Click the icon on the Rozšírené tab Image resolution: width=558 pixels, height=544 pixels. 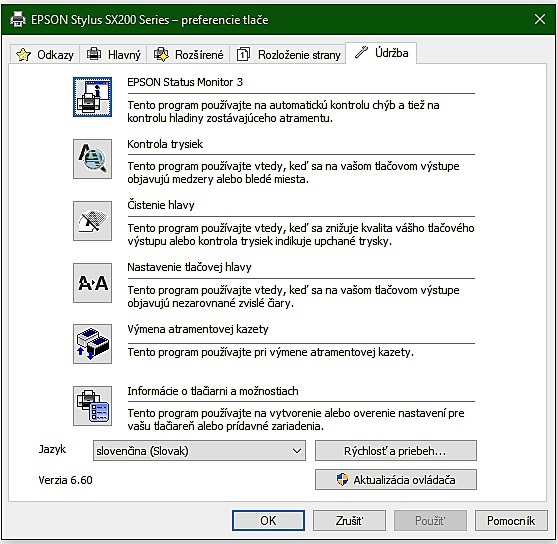click(161, 54)
